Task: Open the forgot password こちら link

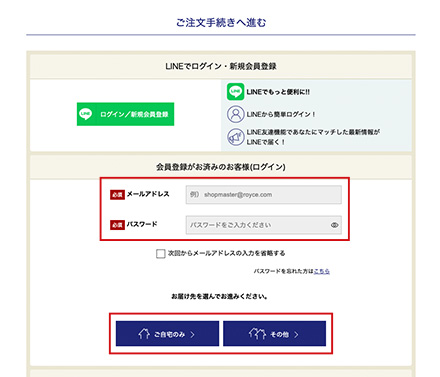Action: click(322, 271)
